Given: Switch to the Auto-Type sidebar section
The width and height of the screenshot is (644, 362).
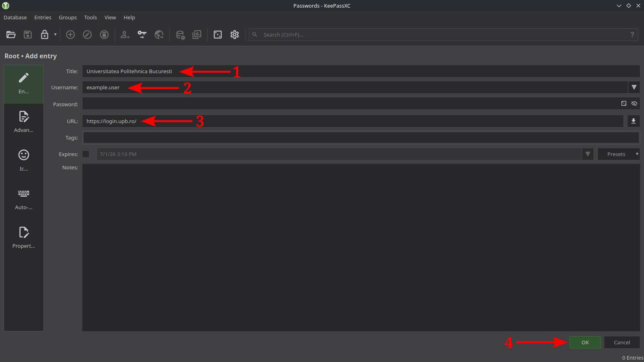Looking at the screenshot, I should click(x=24, y=200).
